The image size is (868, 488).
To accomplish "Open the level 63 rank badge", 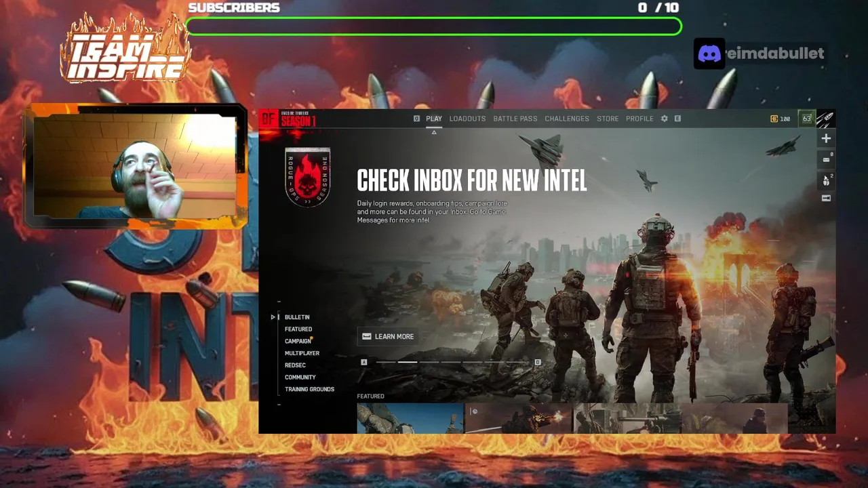I will pyautogui.click(x=806, y=119).
